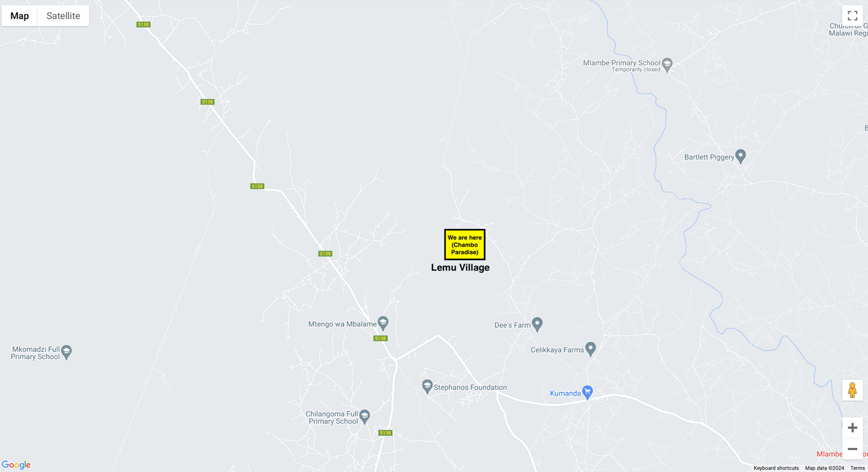Open Keyboard shortcuts
868x472 pixels.
(776, 468)
